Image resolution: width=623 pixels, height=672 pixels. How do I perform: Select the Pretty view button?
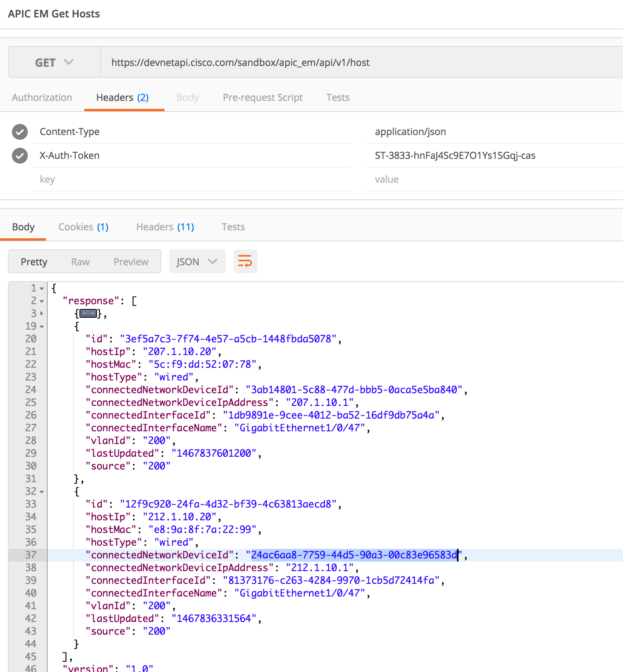click(x=34, y=262)
